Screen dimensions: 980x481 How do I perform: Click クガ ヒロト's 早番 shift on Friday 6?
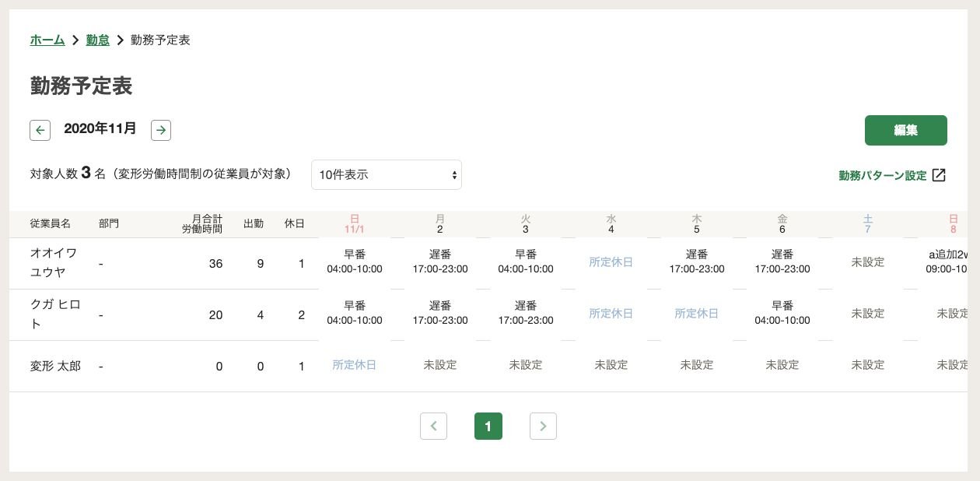tap(782, 314)
